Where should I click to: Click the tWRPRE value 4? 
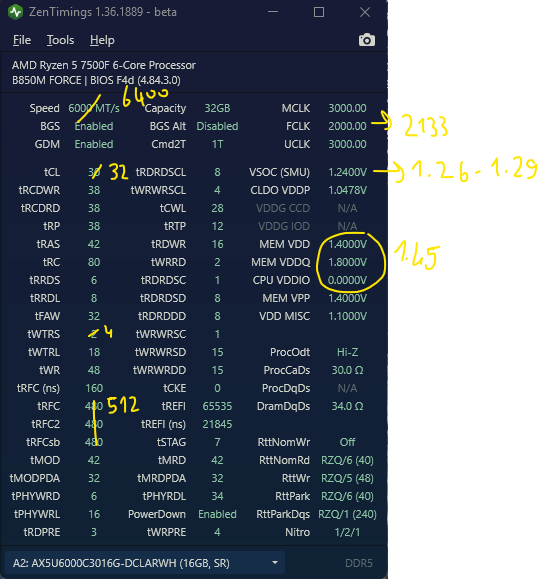(x=217, y=532)
